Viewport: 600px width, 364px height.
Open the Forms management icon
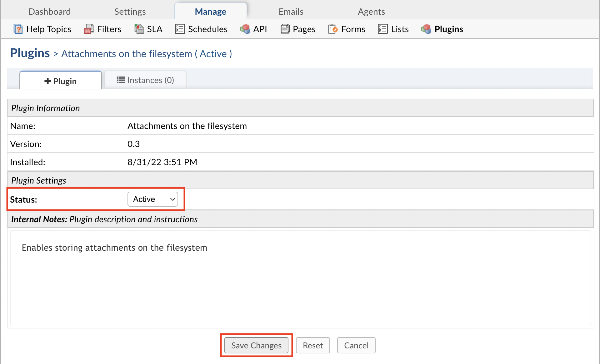[x=346, y=29]
